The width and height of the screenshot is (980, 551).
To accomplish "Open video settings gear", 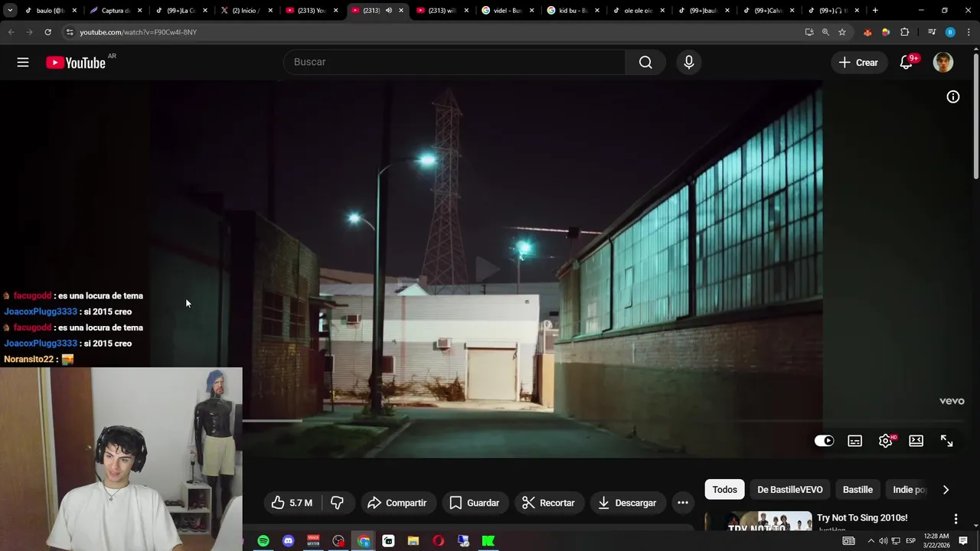I will (x=886, y=441).
